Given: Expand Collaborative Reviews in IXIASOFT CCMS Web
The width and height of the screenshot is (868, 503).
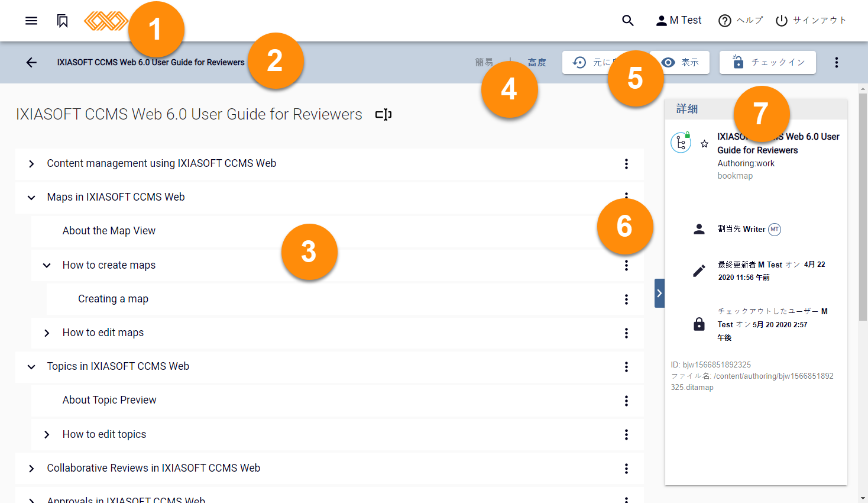Looking at the screenshot, I should (x=31, y=469).
